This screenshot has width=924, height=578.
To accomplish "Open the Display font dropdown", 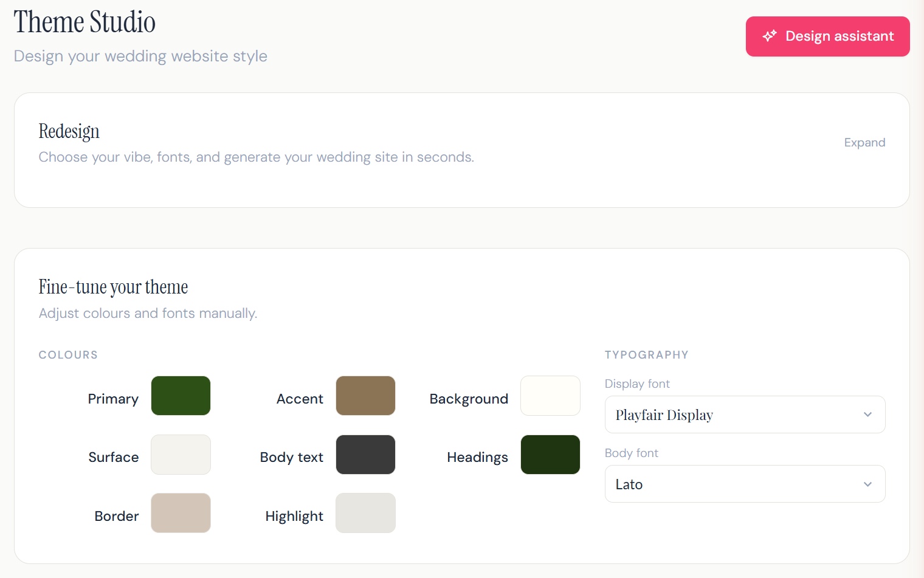I will 745,415.
